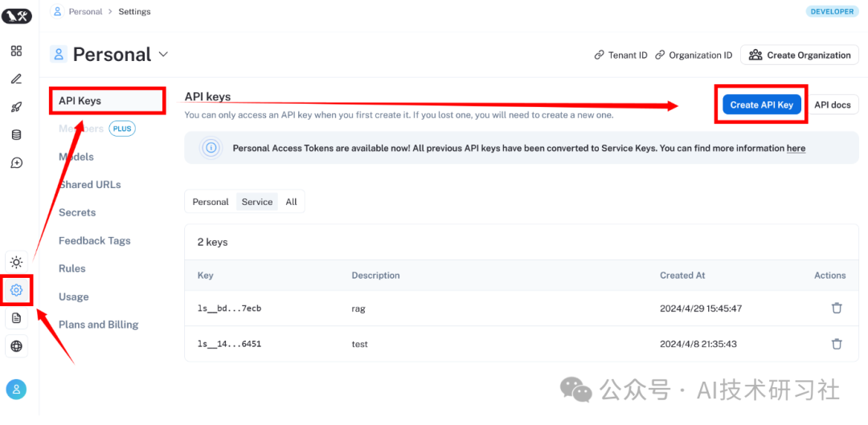Toggle light/dark theme with sun icon
868x425 pixels.
click(16, 262)
